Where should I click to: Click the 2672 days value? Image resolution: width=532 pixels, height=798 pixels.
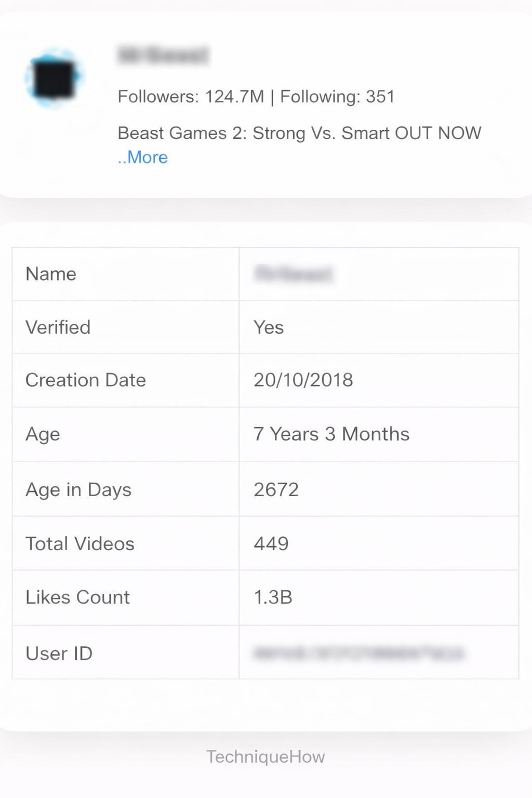tap(276, 489)
